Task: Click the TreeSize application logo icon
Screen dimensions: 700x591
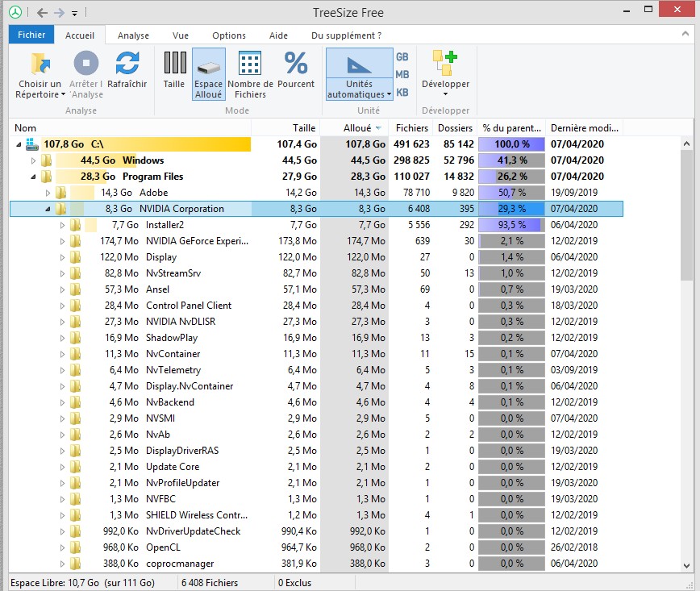Action: point(15,13)
